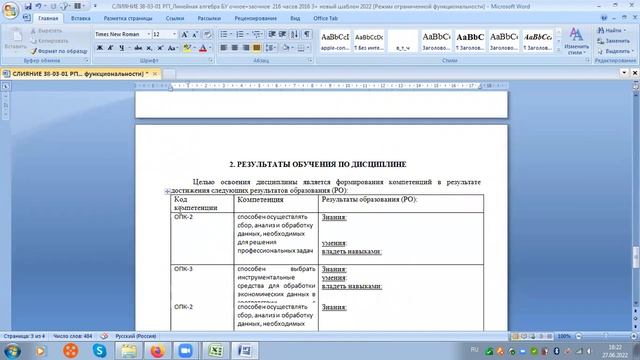Viewport: 640px width, 360px height.
Task: Open Изменить стили change styles menu
Action: tap(576, 41)
